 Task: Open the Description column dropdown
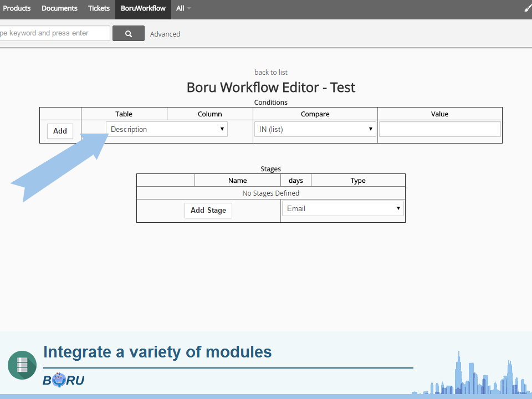tap(167, 129)
